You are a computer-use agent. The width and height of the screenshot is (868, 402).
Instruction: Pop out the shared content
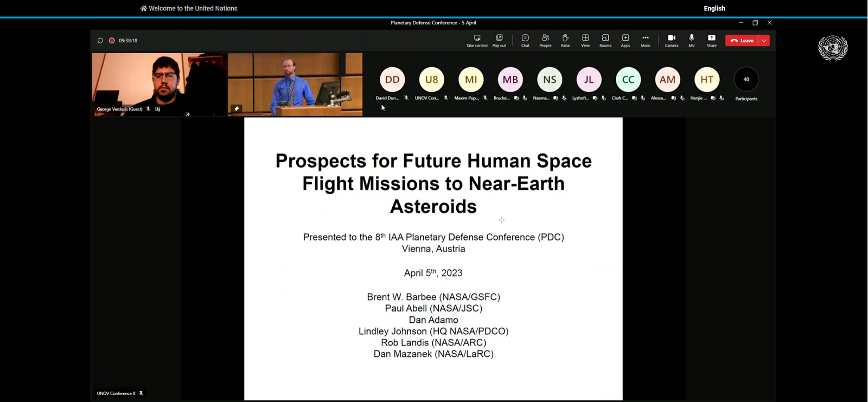click(x=499, y=41)
